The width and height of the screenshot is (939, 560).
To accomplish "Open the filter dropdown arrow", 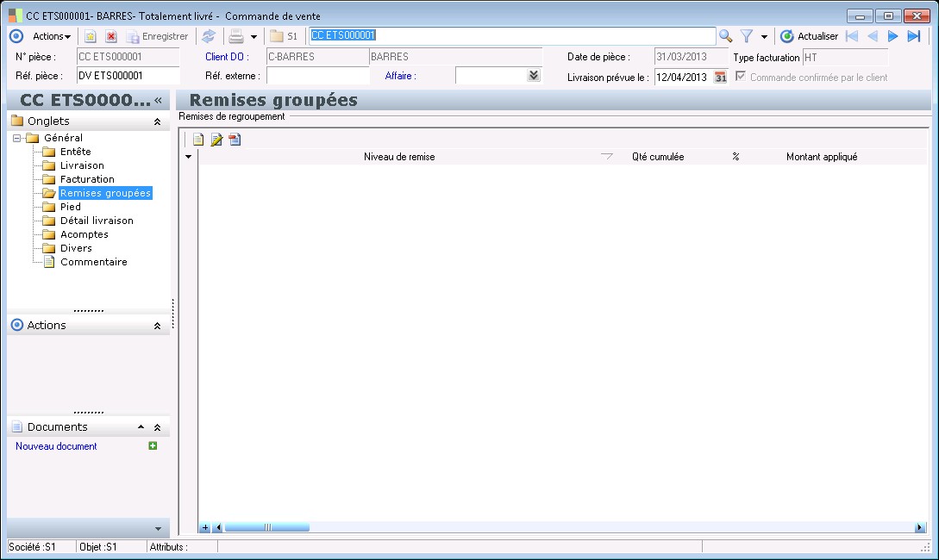I will tap(764, 37).
